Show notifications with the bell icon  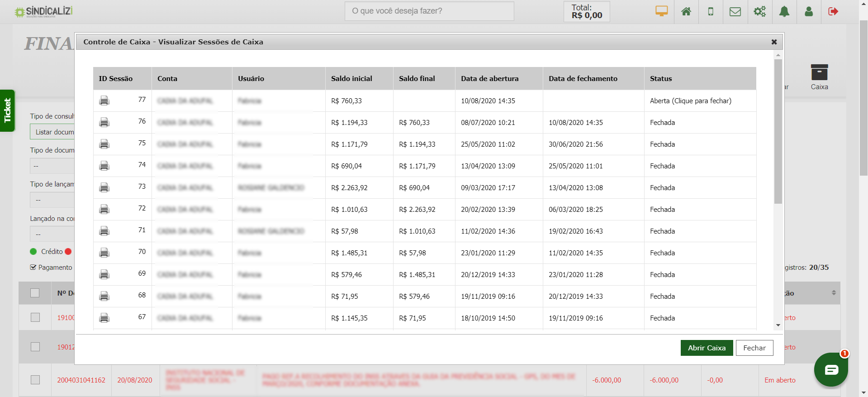coord(784,11)
